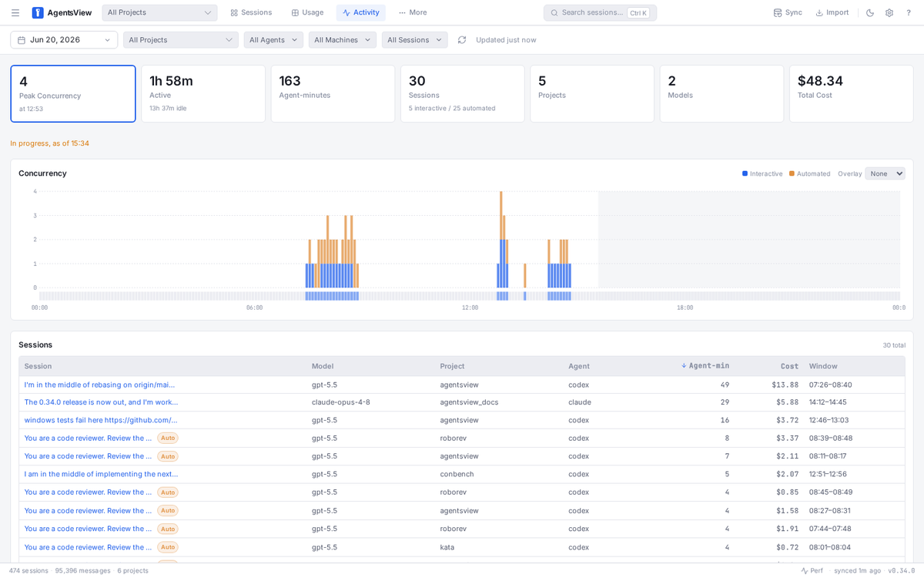Click the Auto badge in the kata row
This screenshot has width=924, height=578.
tap(168, 547)
